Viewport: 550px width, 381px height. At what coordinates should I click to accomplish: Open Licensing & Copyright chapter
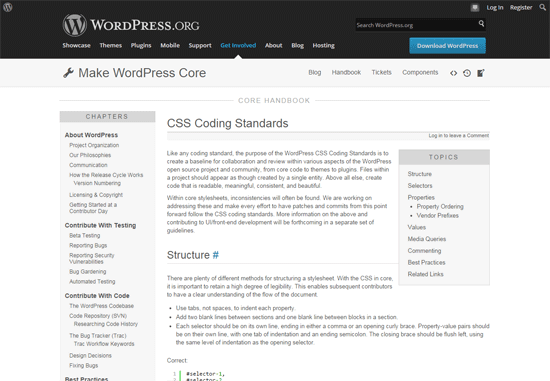click(x=96, y=195)
